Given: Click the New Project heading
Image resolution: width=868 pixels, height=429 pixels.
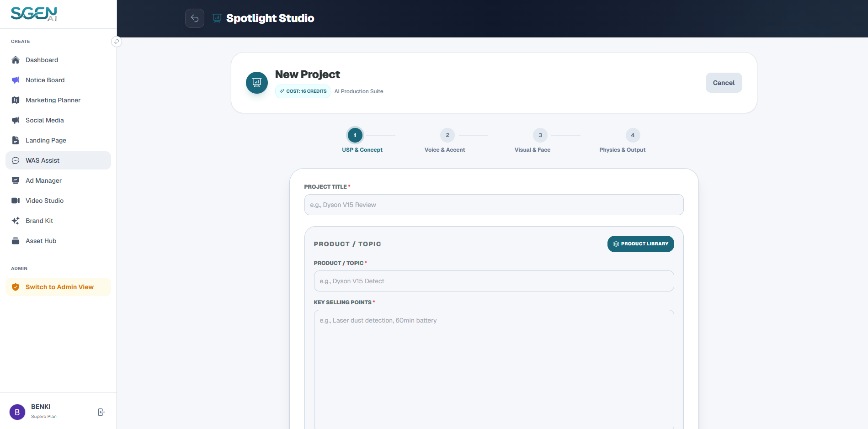Looking at the screenshot, I should [x=308, y=74].
